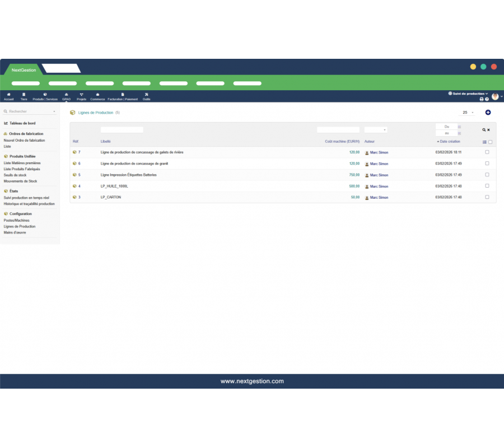504x448 pixels.
Task: Open the print icon in top bar
Action: 481,99
